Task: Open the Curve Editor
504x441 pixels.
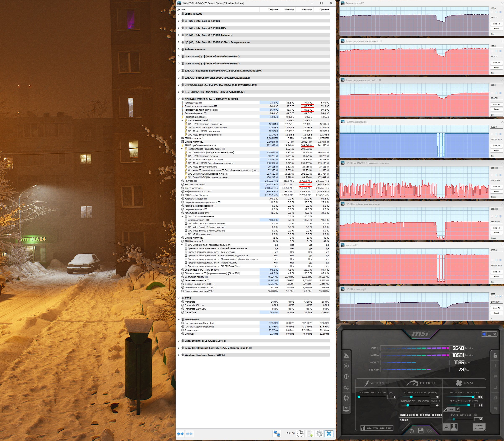Action: coord(377,428)
